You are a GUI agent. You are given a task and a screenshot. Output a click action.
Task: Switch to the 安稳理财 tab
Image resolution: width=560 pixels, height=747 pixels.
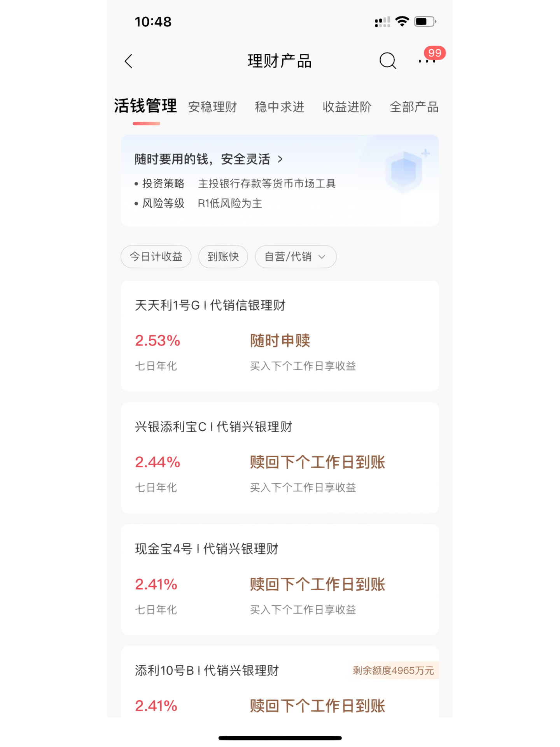pyautogui.click(x=213, y=107)
